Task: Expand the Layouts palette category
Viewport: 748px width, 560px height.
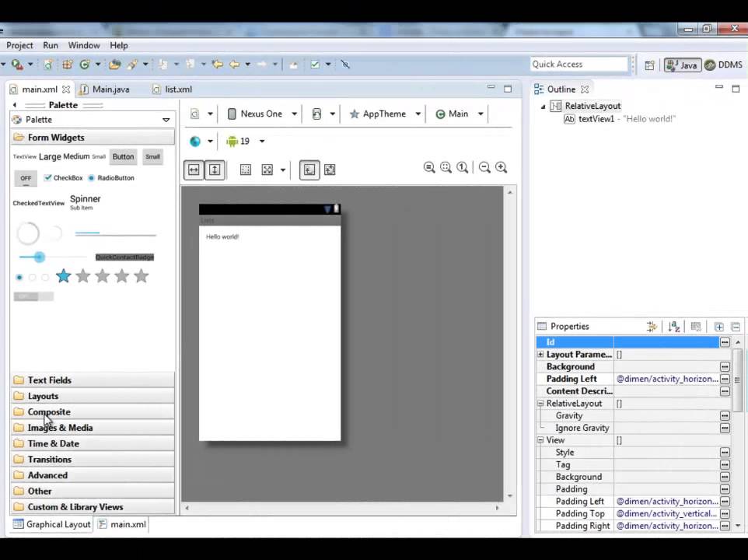Action: coord(93,396)
